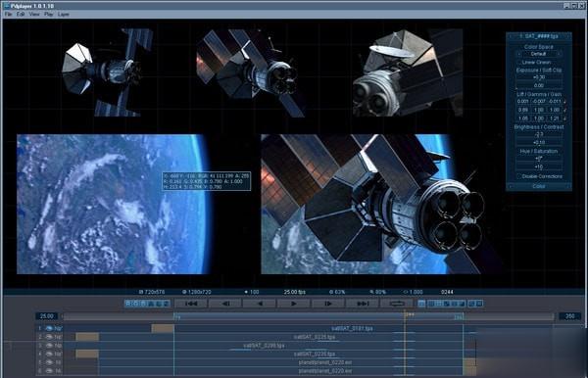Screen dimensions: 588x378
Task: Open the File menu
Action: coord(8,15)
